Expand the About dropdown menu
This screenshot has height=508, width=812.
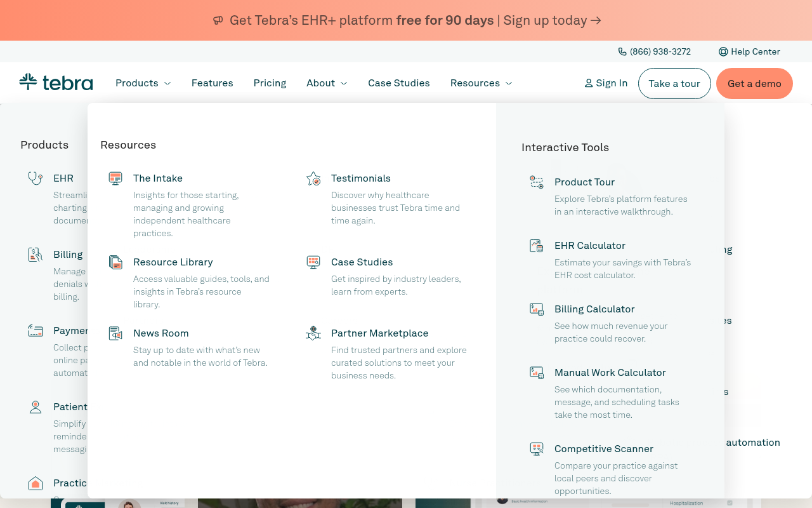pyautogui.click(x=327, y=83)
